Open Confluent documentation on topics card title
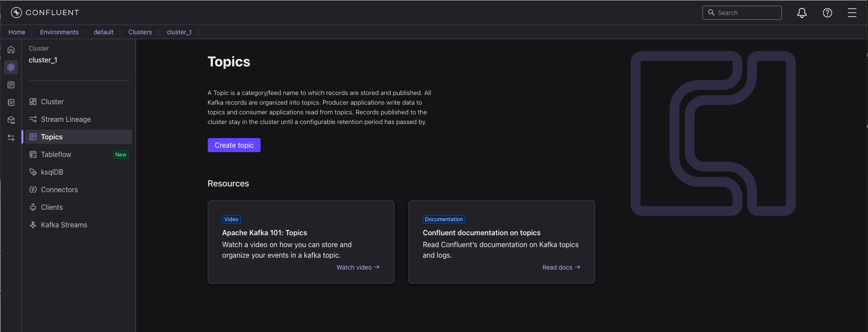This screenshot has width=868, height=332. (482, 233)
